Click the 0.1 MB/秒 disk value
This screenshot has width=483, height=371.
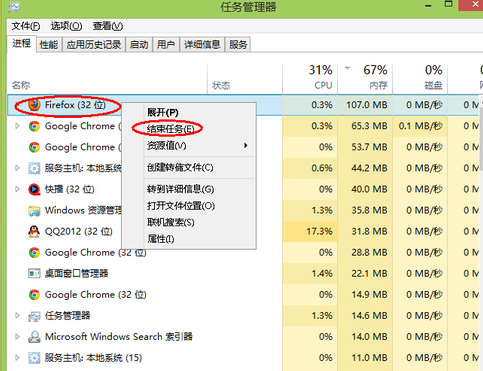click(420, 126)
